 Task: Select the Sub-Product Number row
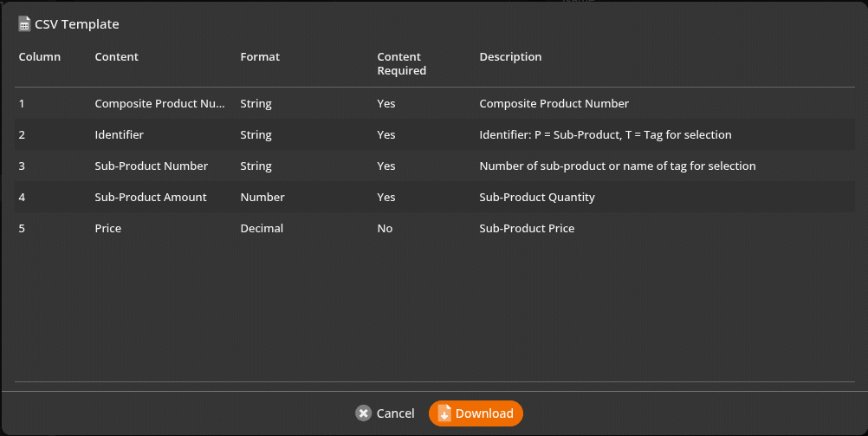[x=152, y=166]
